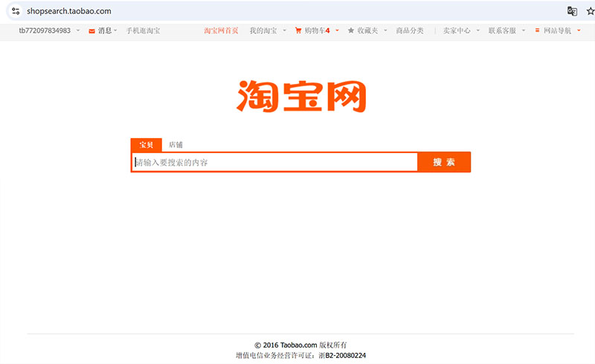Click the shopping cart icon
The width and height of the screenshot is (595, 364).
click(x=298, y=30)
